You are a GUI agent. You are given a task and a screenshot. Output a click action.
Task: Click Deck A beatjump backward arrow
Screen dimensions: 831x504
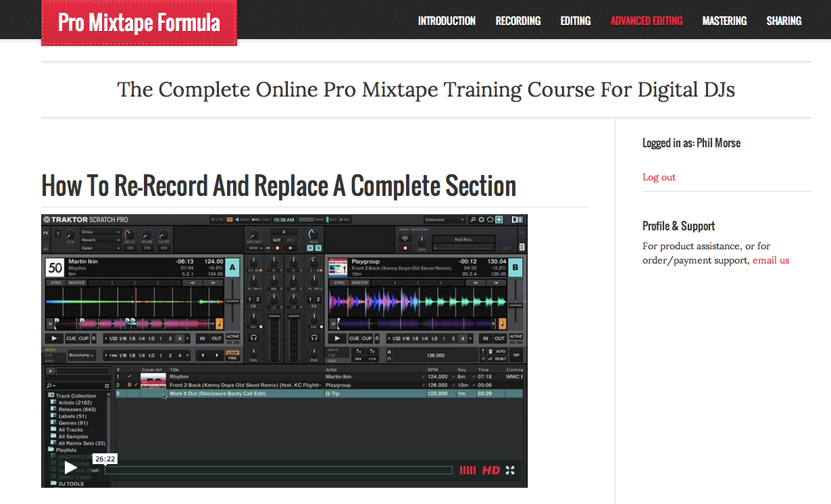(x=201, y=355)
